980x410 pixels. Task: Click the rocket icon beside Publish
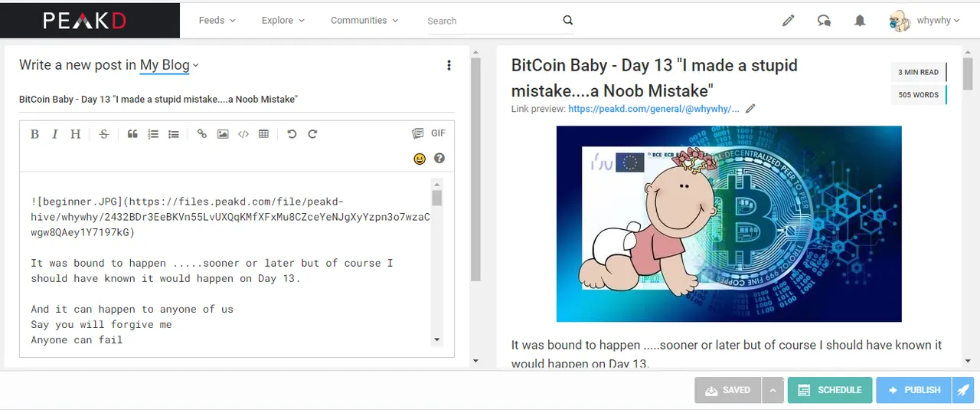[963, 390]
